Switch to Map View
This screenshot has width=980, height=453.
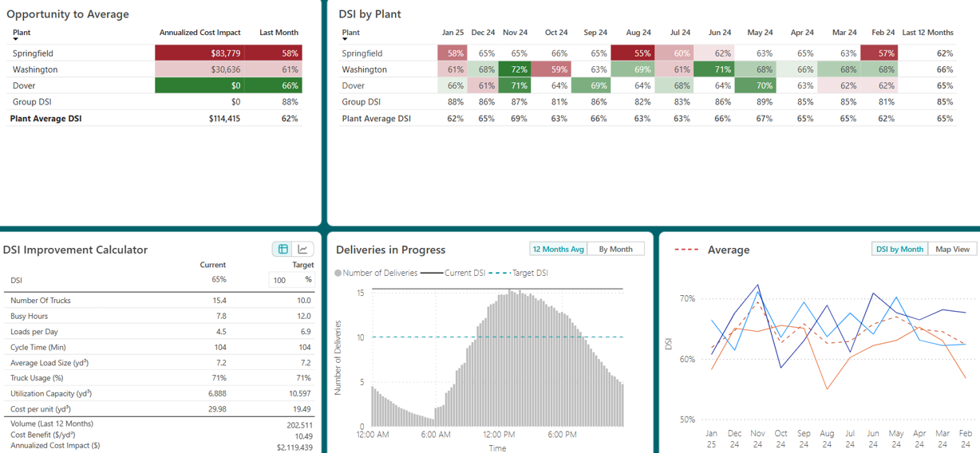click(952, 250)
